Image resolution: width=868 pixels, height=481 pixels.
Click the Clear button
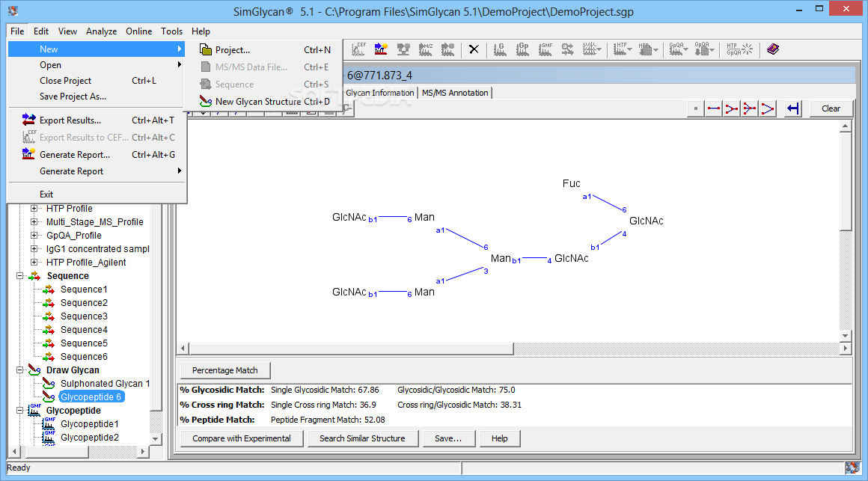click(x=831, y=108)
